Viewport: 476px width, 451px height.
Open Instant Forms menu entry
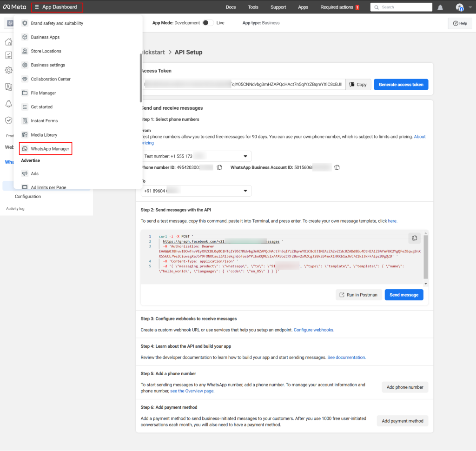(x=44, y=121)
